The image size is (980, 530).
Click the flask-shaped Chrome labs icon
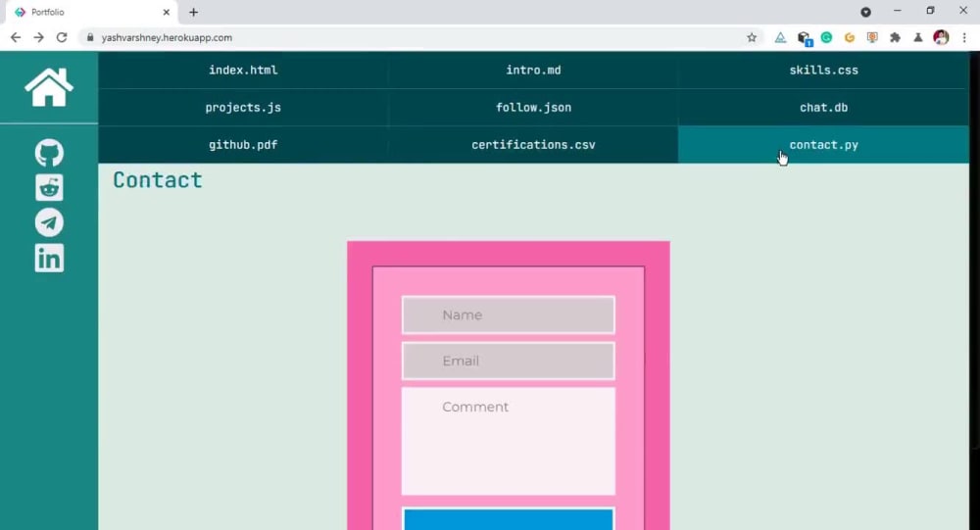coord(918,37)
